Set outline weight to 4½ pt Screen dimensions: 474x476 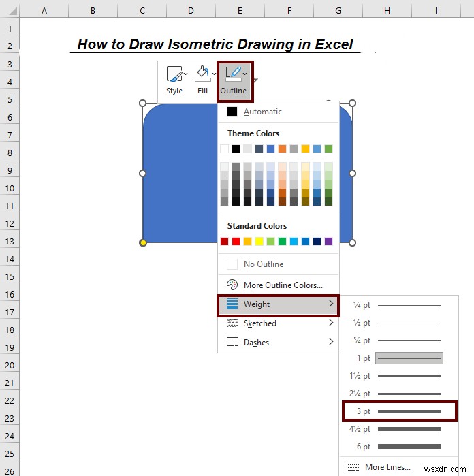(x=398, y=429)
